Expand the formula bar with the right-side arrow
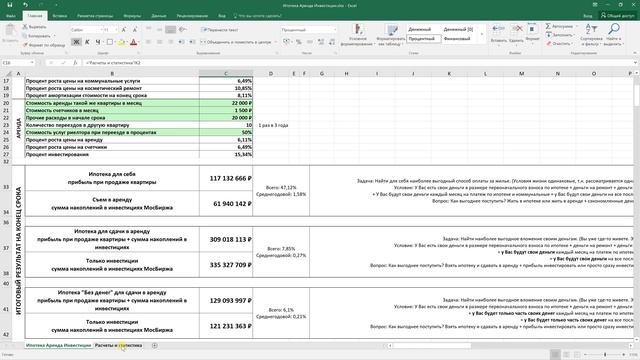Image resolution: width=640 pixels, height=360 pixels. click(636, 63)
